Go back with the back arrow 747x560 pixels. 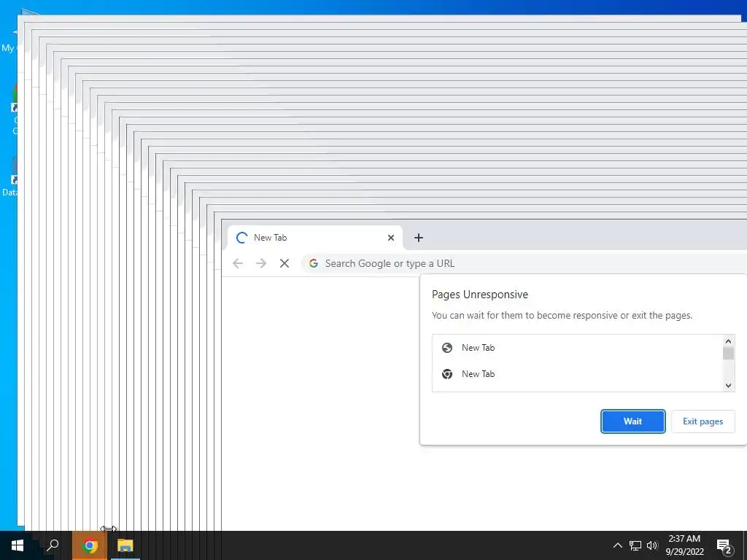[x=238, y=263]
